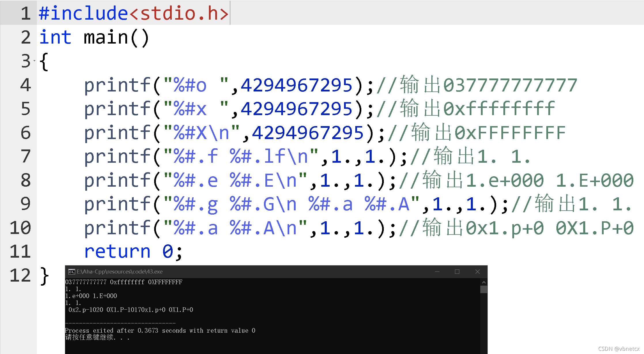Click line number 10 in the gutter
The height and width of the screenshot is (354, 644).
click(20, 228)
